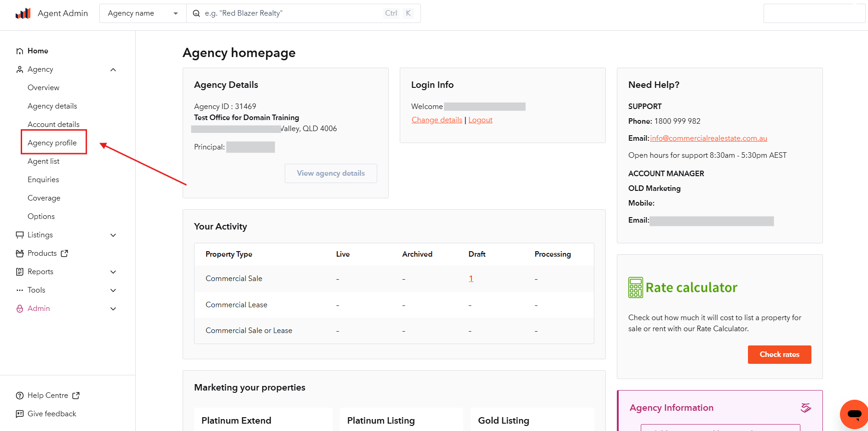The height and width of the screenshot is (431, 868).
Task: Collapse the Agency sidebar section
Action: [x=113, y=69]
